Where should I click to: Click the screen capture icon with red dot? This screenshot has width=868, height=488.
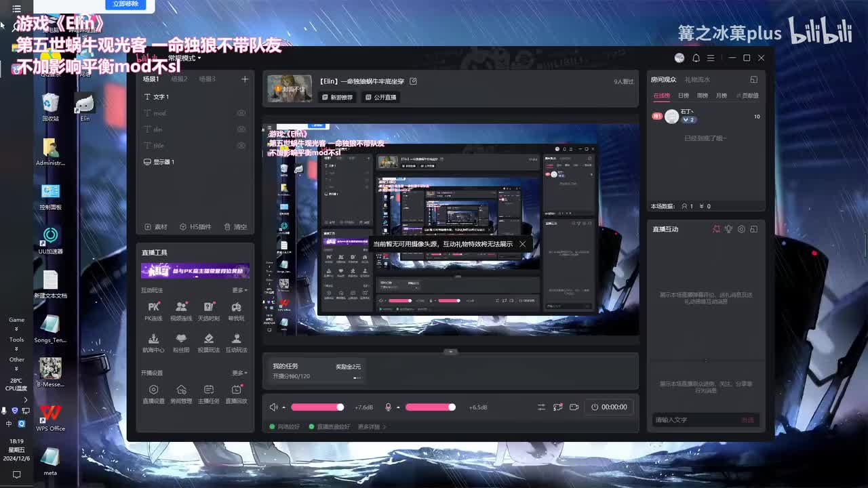pos(557,407)
